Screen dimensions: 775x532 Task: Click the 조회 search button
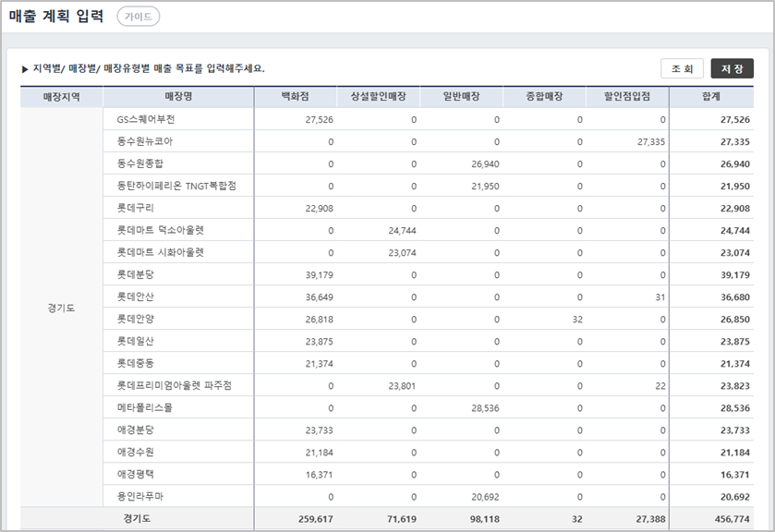pyautogui.click(x=682, y=68)
